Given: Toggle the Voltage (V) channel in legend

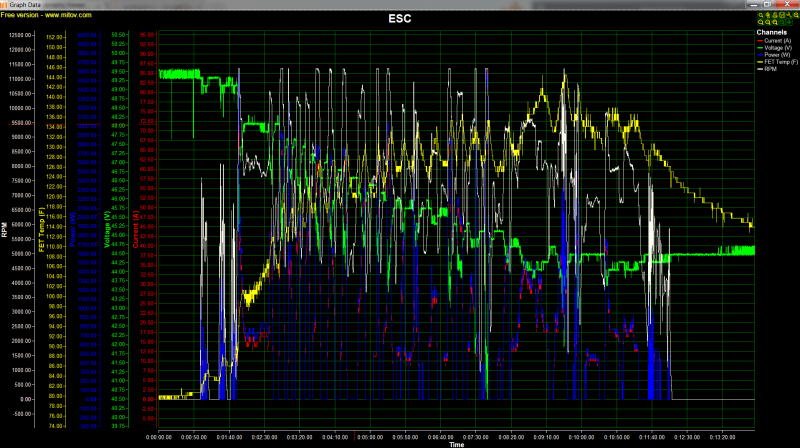Looking at the screenshot, I should tap(776, 46).
